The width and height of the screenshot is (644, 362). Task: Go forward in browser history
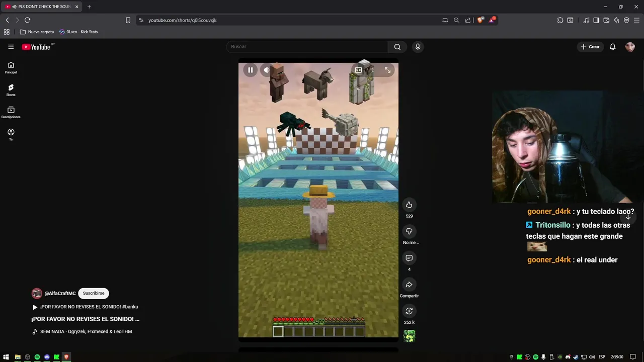coord(17,20)
